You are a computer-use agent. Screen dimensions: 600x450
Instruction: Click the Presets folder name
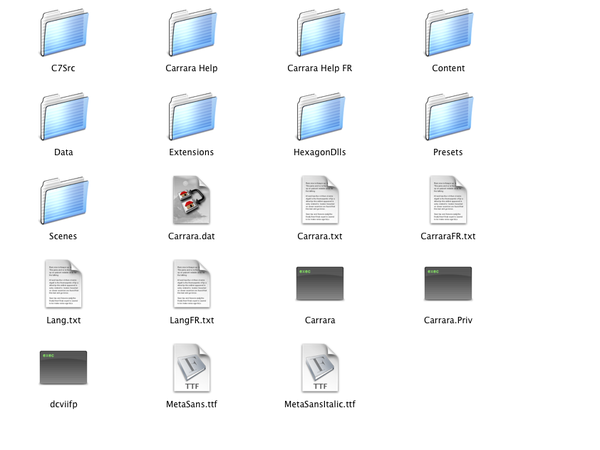tap(448, 152)
